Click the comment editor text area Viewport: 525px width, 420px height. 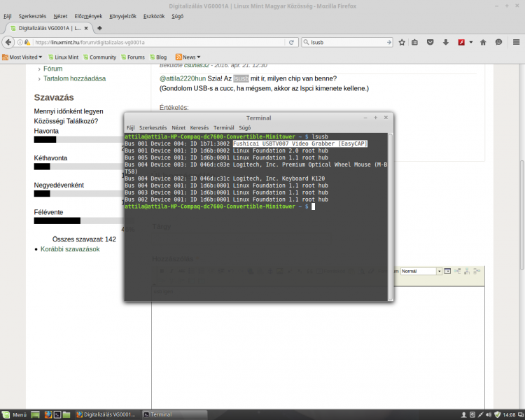pos(318,349)
